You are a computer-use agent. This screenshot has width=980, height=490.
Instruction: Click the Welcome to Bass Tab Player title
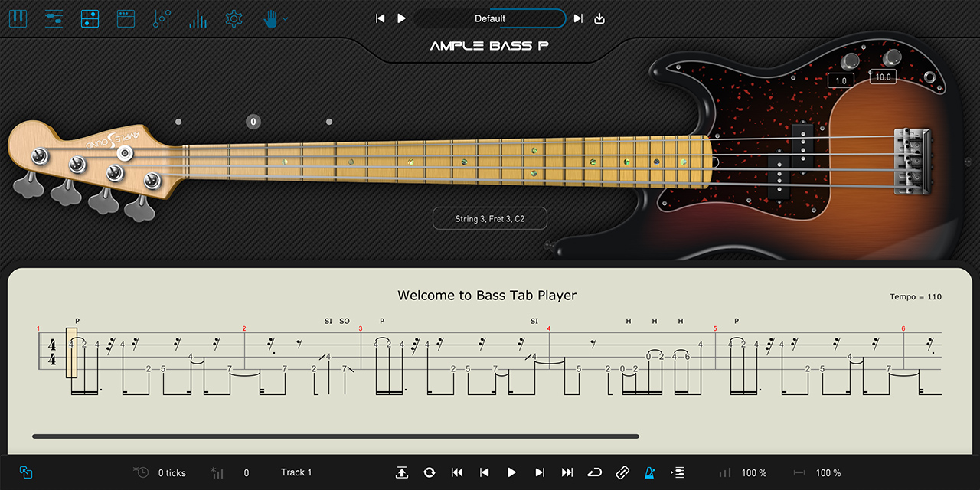tap(487, 295)
